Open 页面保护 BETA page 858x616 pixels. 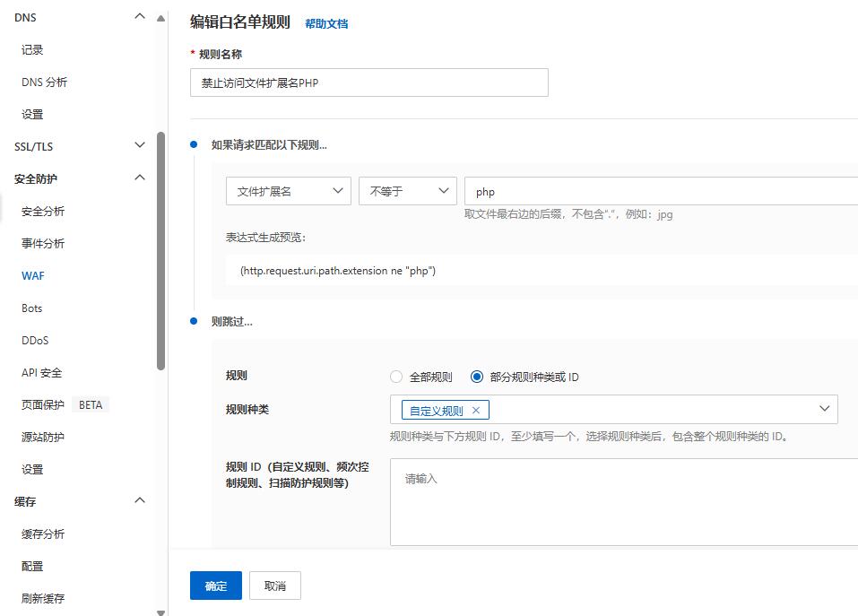(45, 404)
